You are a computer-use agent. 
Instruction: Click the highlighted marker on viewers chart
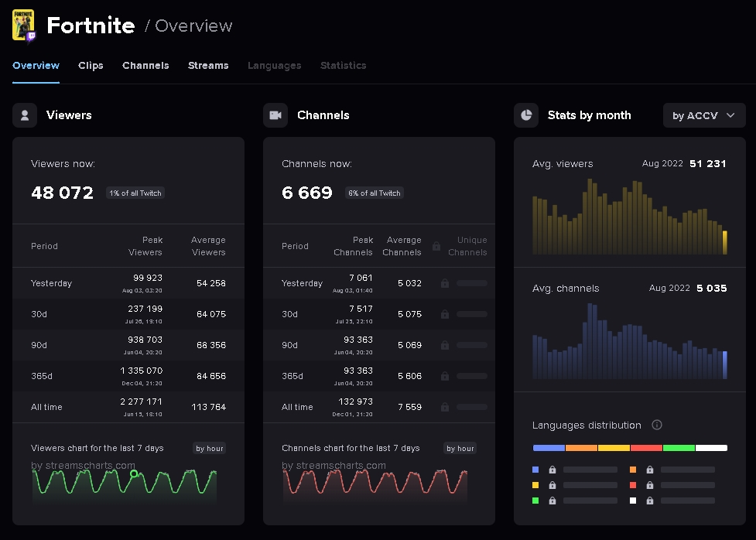pyautogui.click(x=134, y=473)
